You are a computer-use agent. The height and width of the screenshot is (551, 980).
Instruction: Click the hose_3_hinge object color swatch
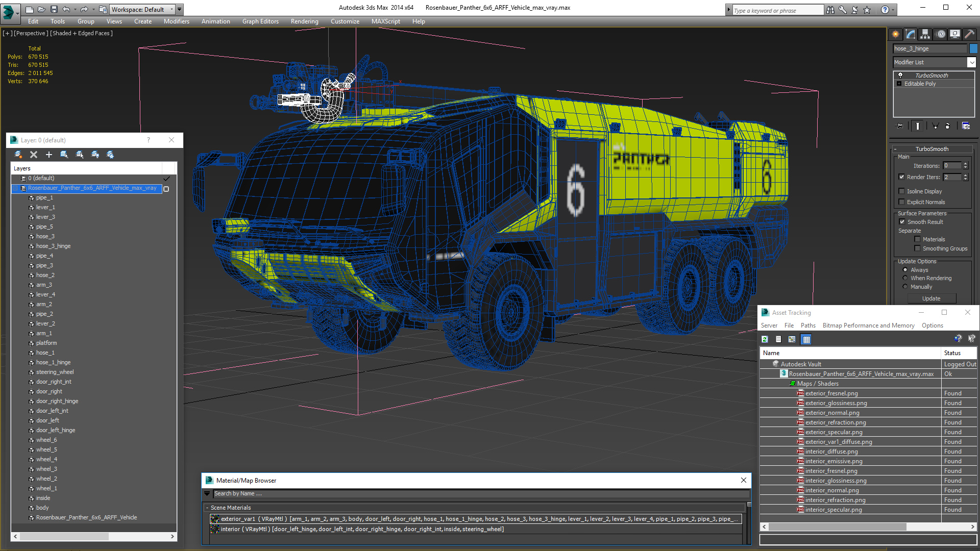click(x=973, y=48)
